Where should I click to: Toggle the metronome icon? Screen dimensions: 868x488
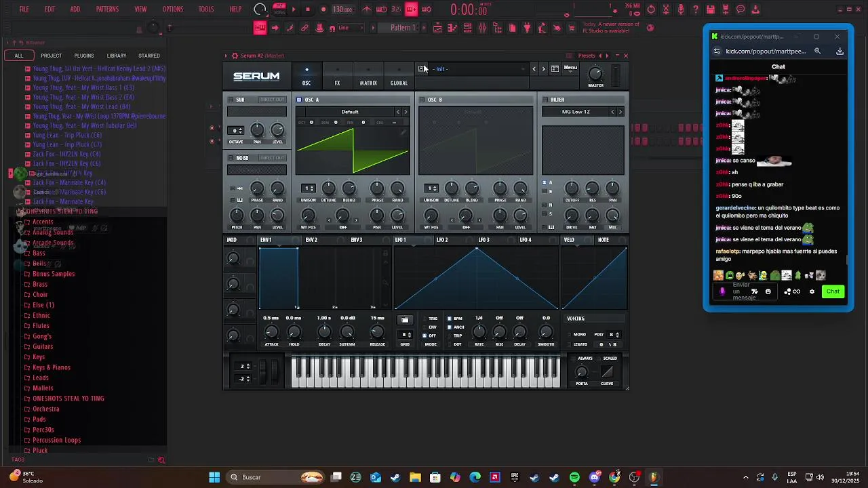(367, 9)
